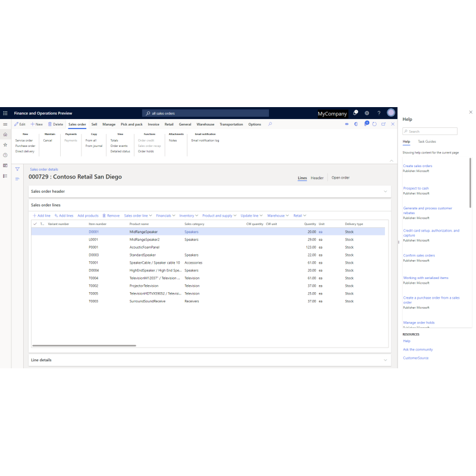Expand the navigation pane hamburger menu
This screenshot has width=476, height=476.
tap(5, 124)
